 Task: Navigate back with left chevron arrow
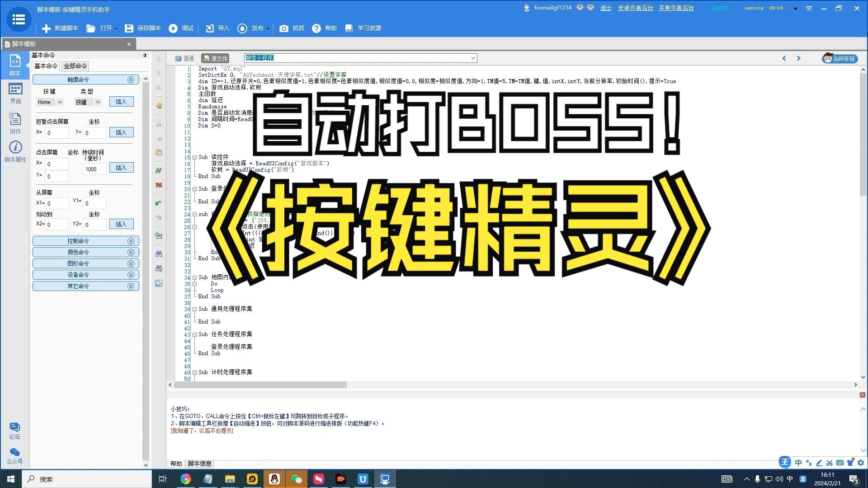pyautogui.click(x=784, y=58)
